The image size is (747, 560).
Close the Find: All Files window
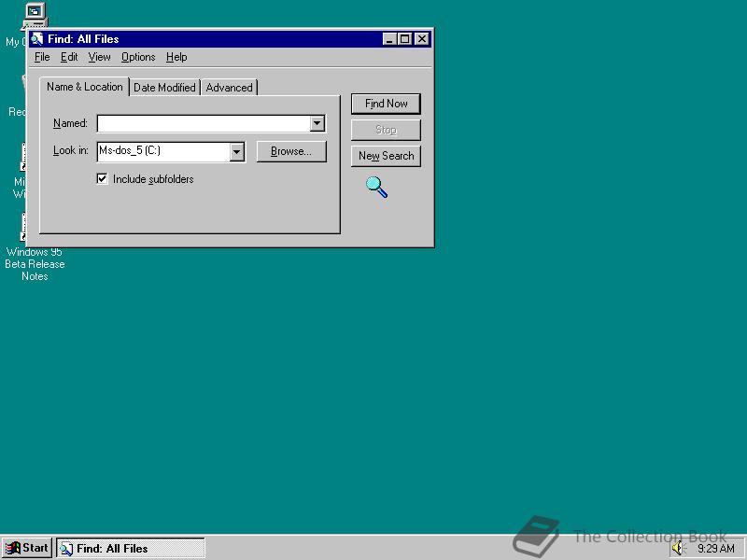pos(422,39)
